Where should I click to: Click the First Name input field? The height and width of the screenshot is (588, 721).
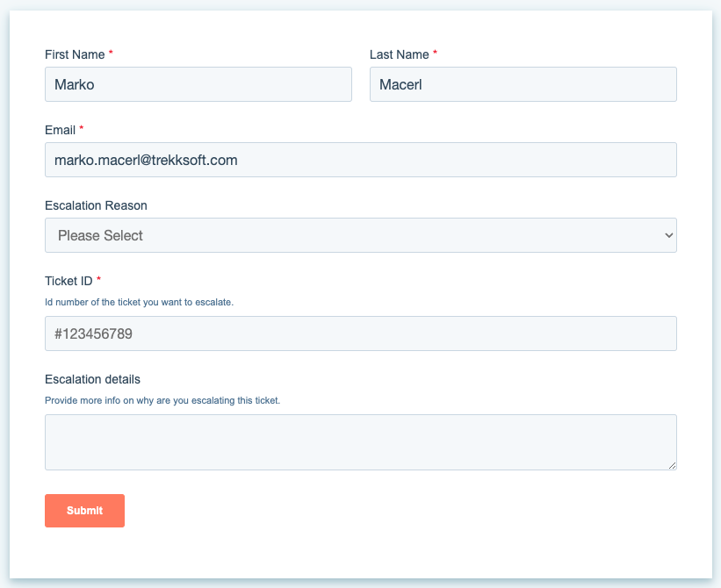198,84
